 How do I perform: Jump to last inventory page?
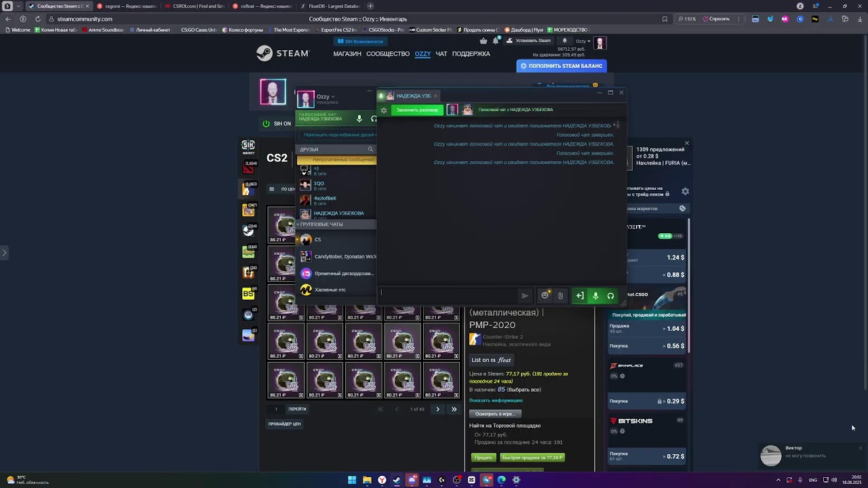454,409
